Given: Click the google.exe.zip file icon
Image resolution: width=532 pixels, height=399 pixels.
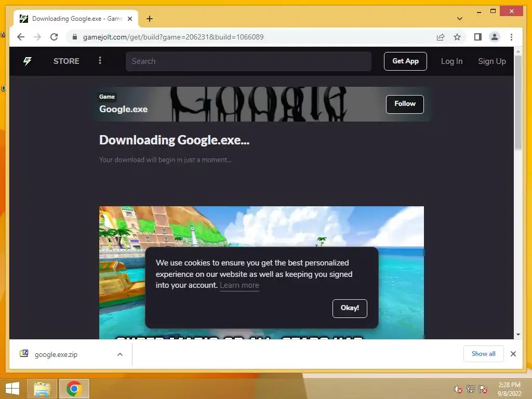Looking at the screenshot, I should pyautogui.click(x=24, y=353).
